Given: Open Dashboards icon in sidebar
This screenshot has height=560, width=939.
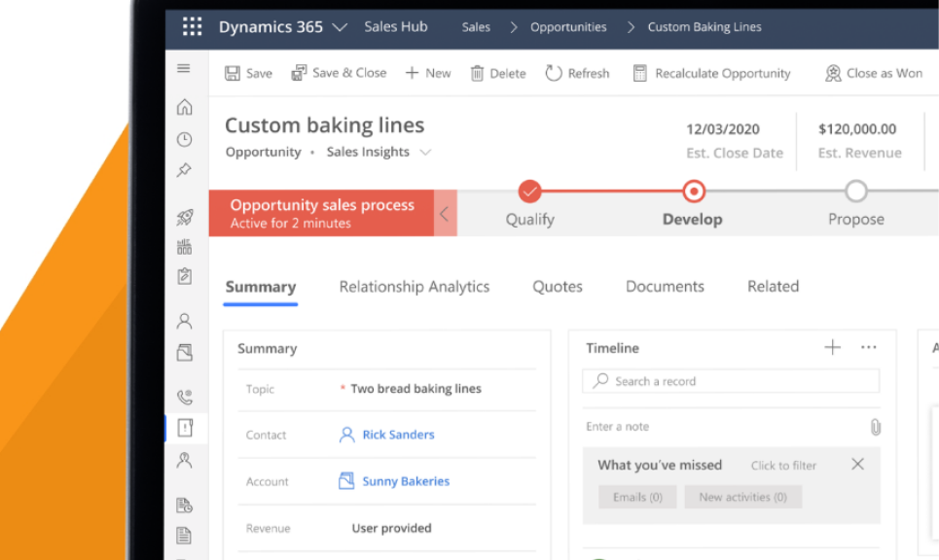Looking at the screenshot, I should click(x=185, y=247).
